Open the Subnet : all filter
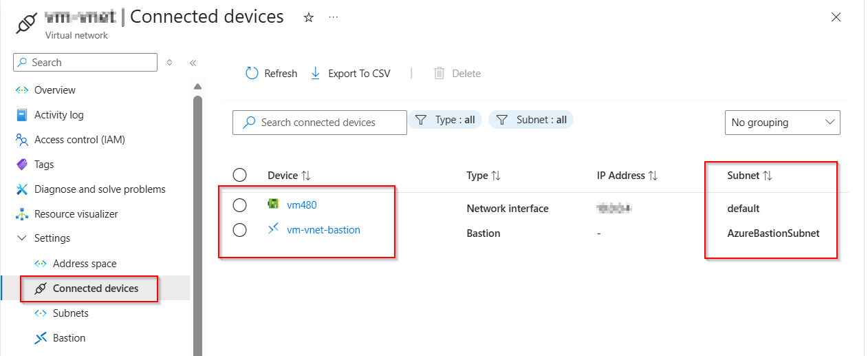The height and width of the screenshot is (356, 868). (x=531, y=120)
